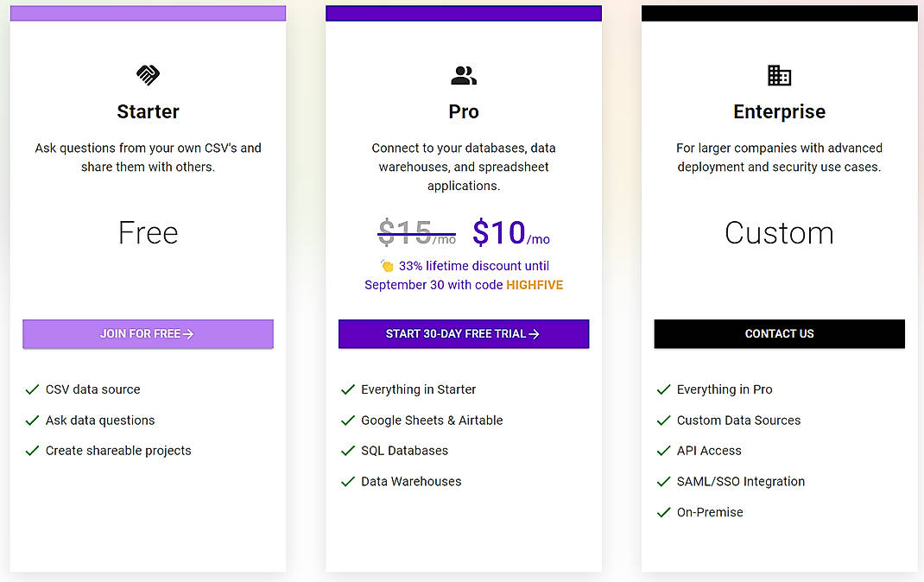Screen dimensions: 924x582
Task: Click the checkmark beside SQL Databases
Action: click(349, 450)
